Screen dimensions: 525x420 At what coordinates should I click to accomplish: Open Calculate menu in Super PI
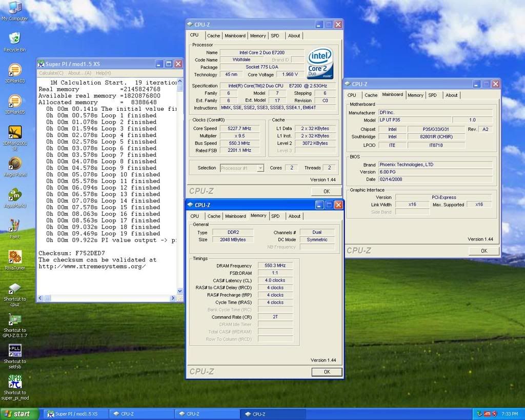pos(51,73)
